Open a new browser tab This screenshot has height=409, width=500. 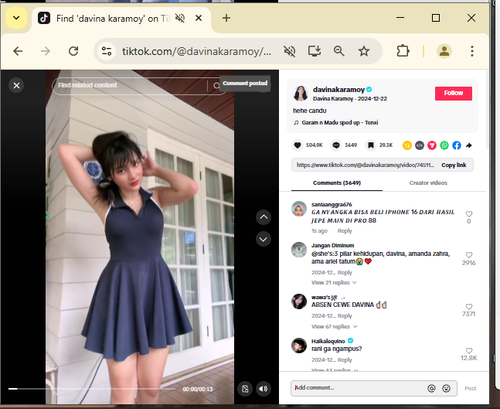click(x=226, y=18)
